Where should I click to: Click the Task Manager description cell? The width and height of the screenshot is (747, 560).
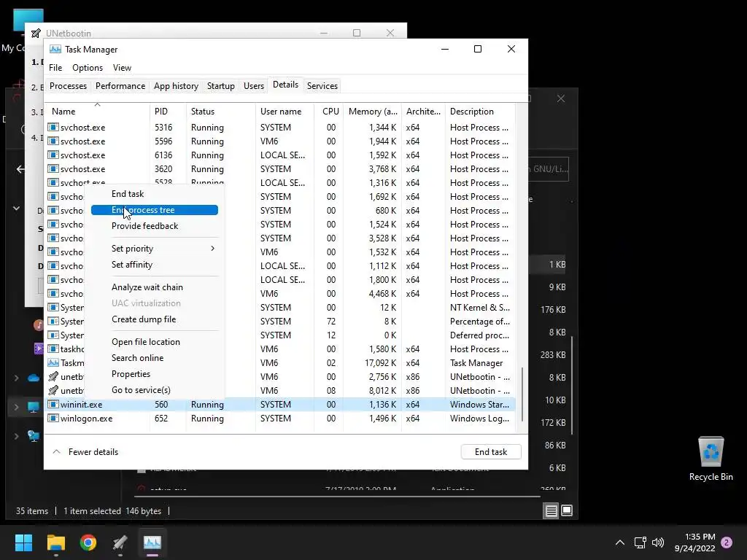click(x=476, y=363)
